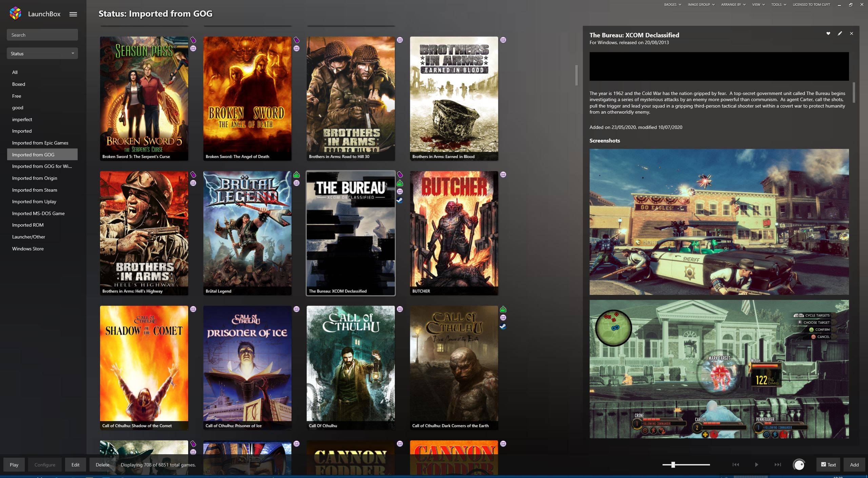This screenshot has height=478, width=868.
Task: Click the Play button
Action: coord(14,465)
